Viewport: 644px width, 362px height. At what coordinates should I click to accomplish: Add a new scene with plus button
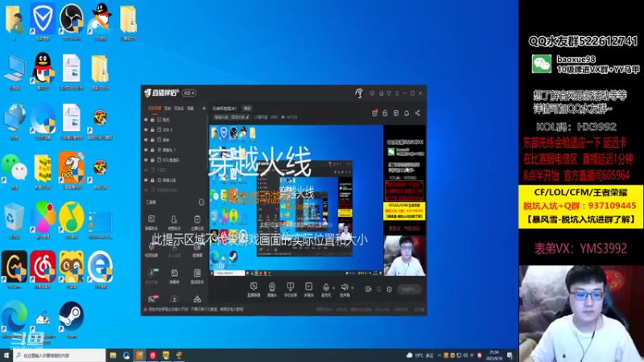coord(204,109)
